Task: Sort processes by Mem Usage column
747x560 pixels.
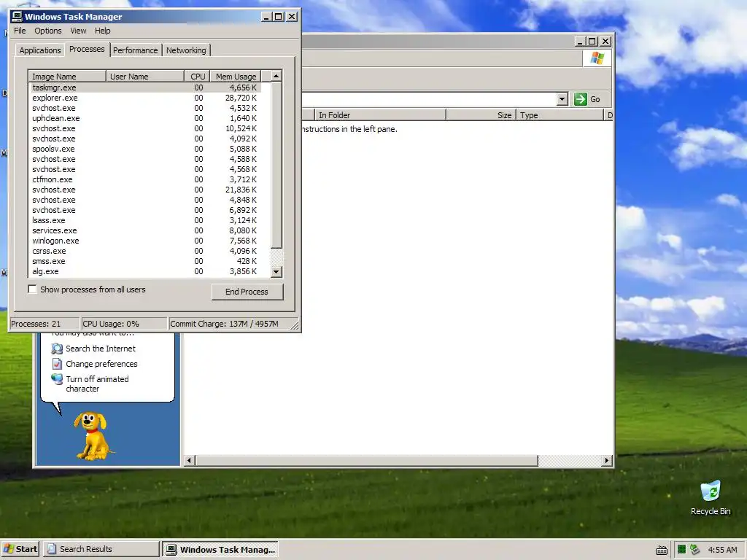Action: [236, 76]
